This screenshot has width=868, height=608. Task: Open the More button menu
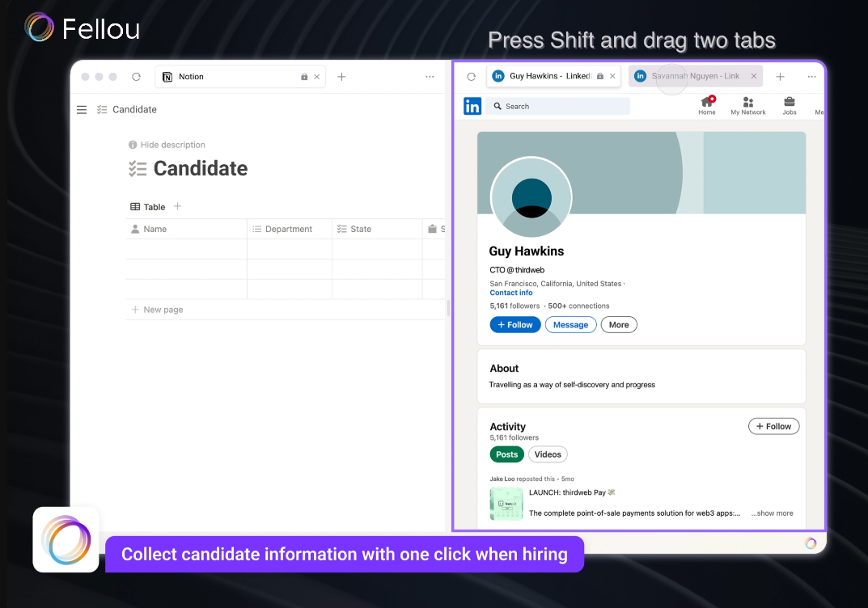[x=619, y=325]
